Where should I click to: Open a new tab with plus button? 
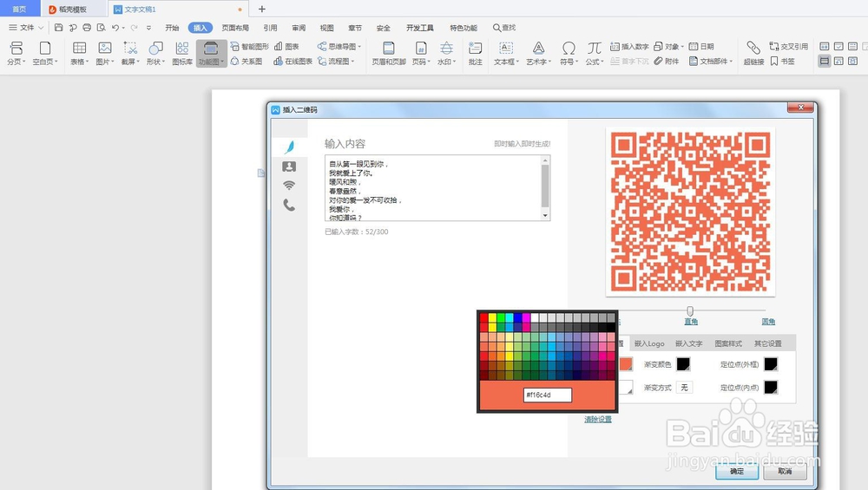262,9
